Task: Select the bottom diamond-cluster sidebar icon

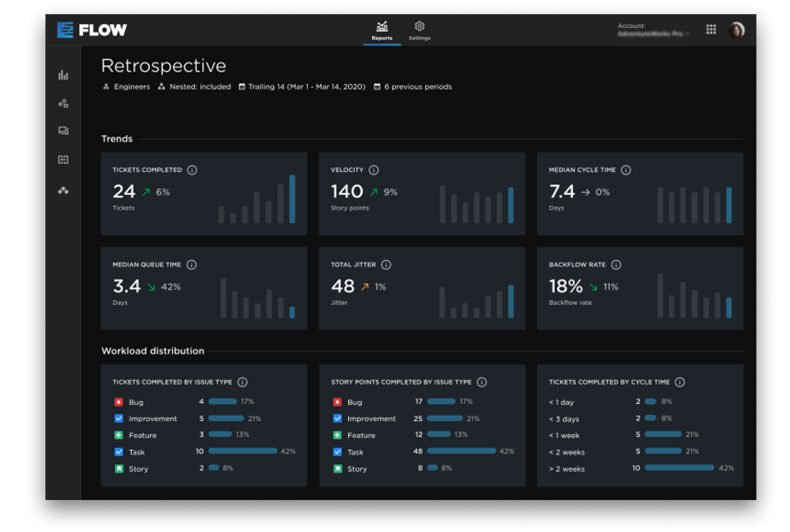Action: pos(64,190)
